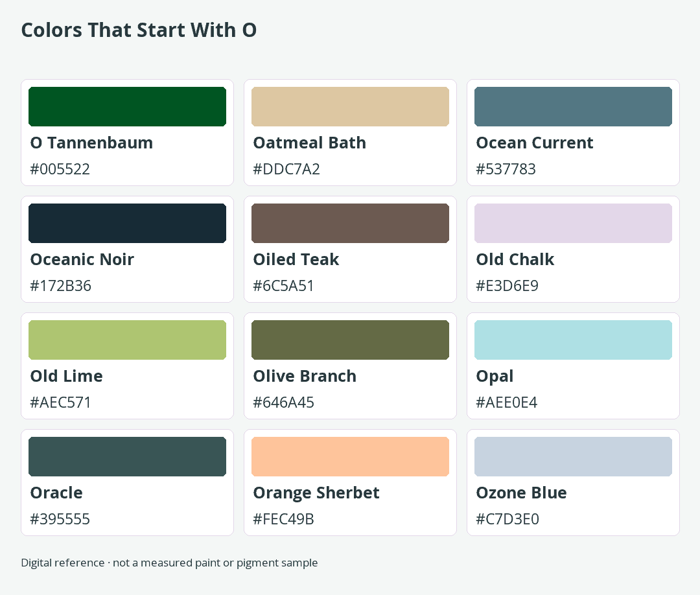Click the Old Lime name label
The height and width of the screenshot is (595, 700).
(x=67, y=376)
